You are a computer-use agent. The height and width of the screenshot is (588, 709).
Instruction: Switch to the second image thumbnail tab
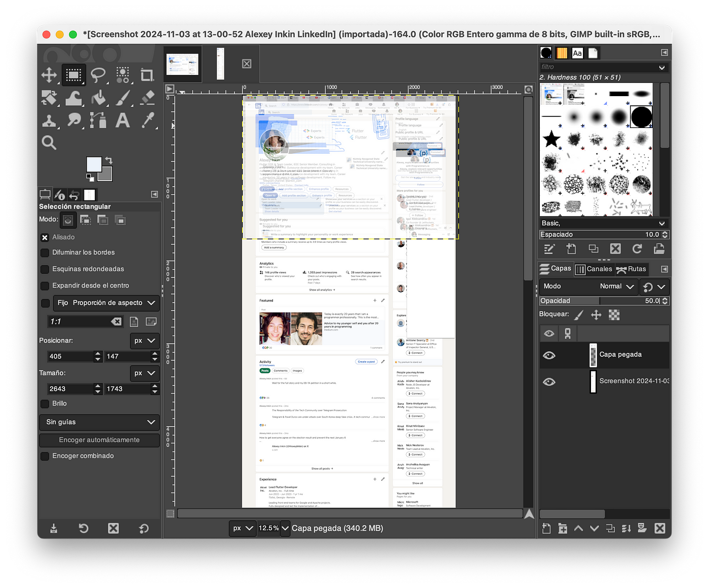tap(220, 64)
